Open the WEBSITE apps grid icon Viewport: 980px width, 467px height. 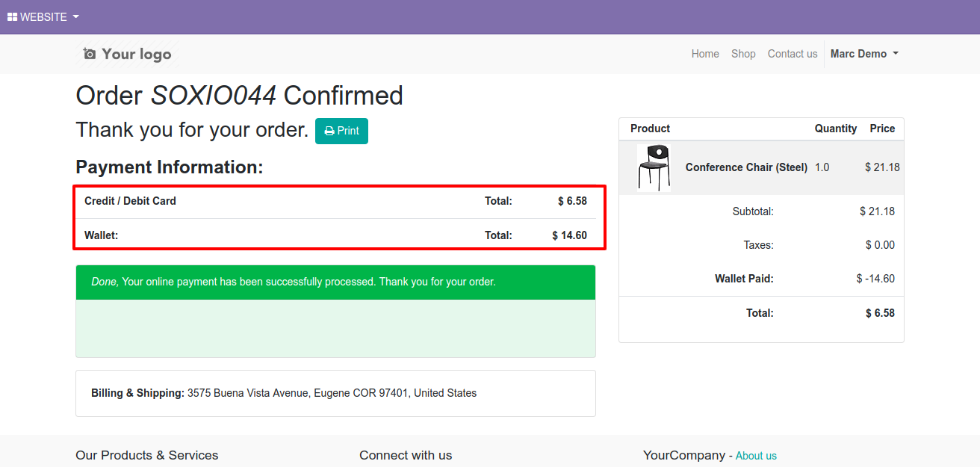click(x=12, y=16)
